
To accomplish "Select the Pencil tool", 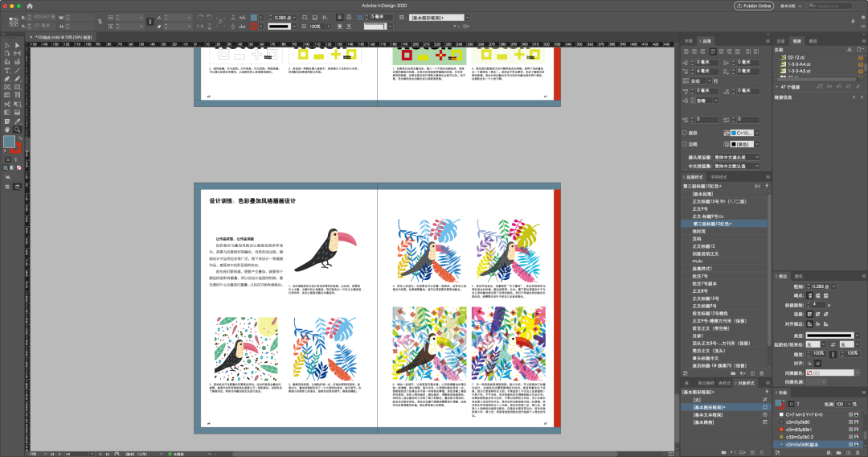I will [17, 79].
